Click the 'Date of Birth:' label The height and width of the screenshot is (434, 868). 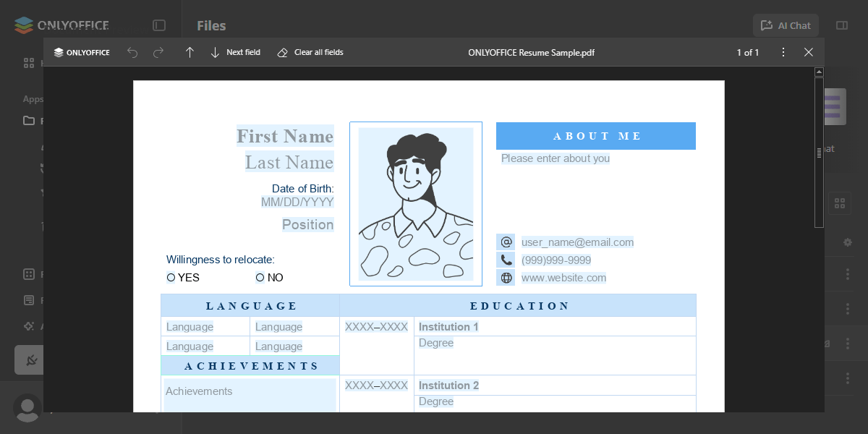point(302,189)
